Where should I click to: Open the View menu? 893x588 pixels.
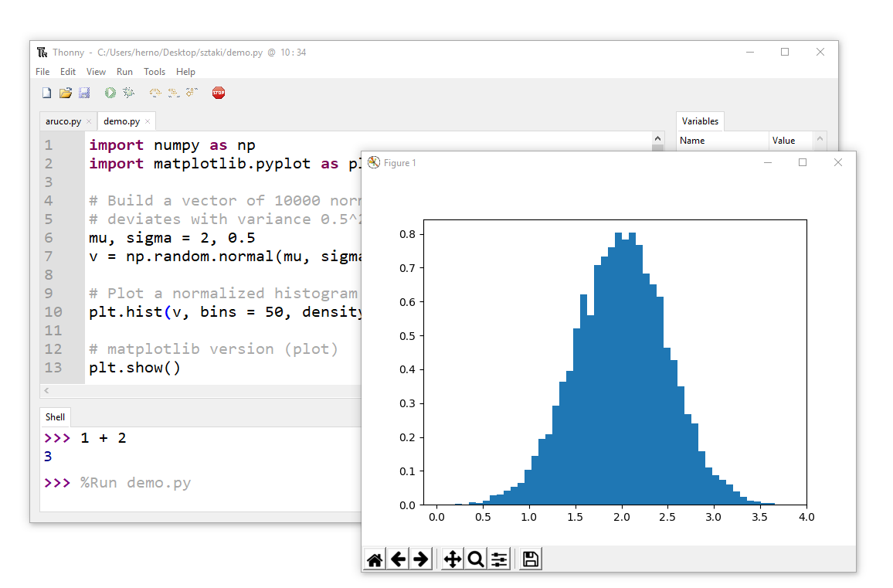[x=96, y=72]
